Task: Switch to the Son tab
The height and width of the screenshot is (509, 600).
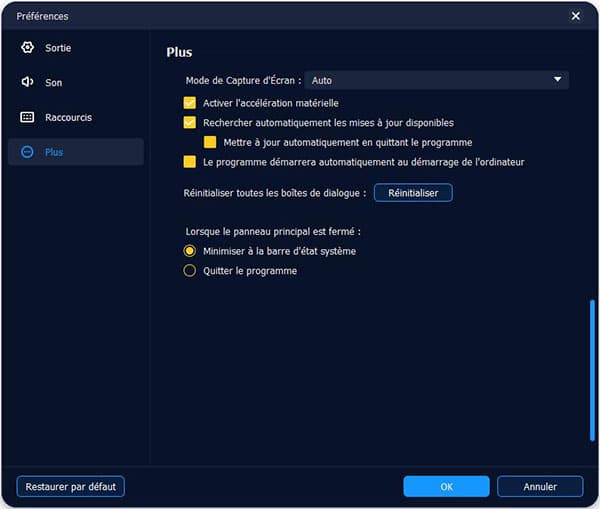Action: [x=53, y=83]
